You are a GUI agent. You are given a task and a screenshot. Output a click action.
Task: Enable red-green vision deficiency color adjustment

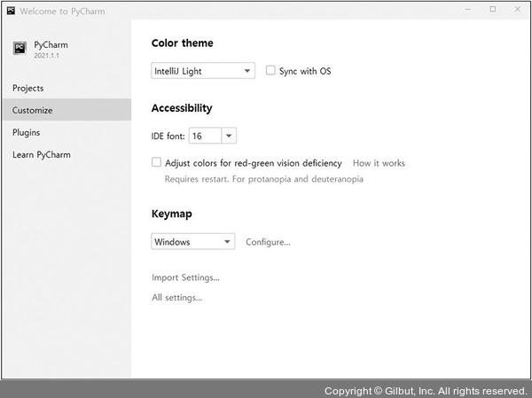click(x=157, y=163)
